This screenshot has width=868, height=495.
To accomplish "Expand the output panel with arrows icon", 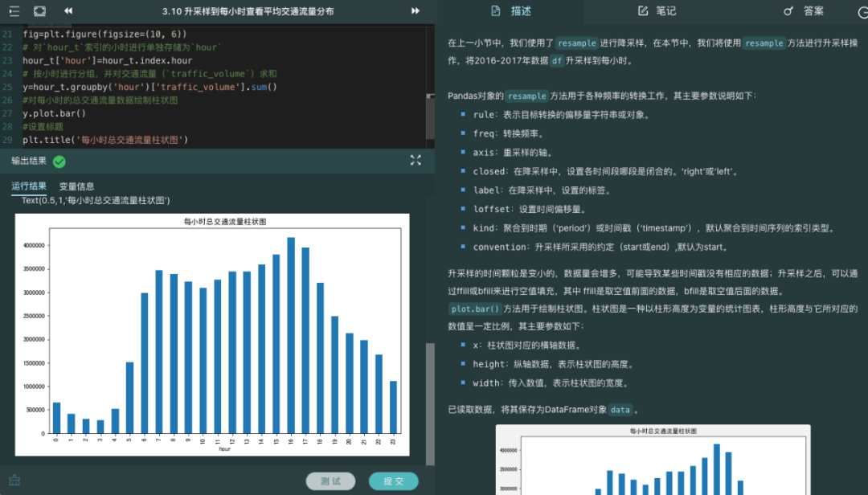I will pos(416,161).
